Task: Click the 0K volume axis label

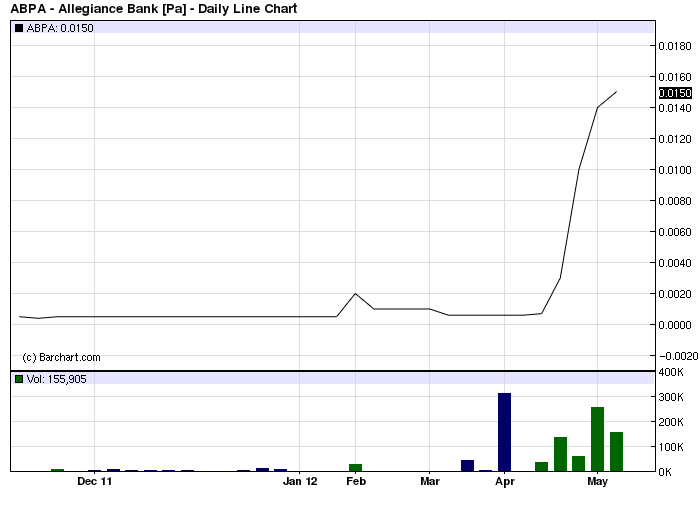Action: [x=665, y=472]
